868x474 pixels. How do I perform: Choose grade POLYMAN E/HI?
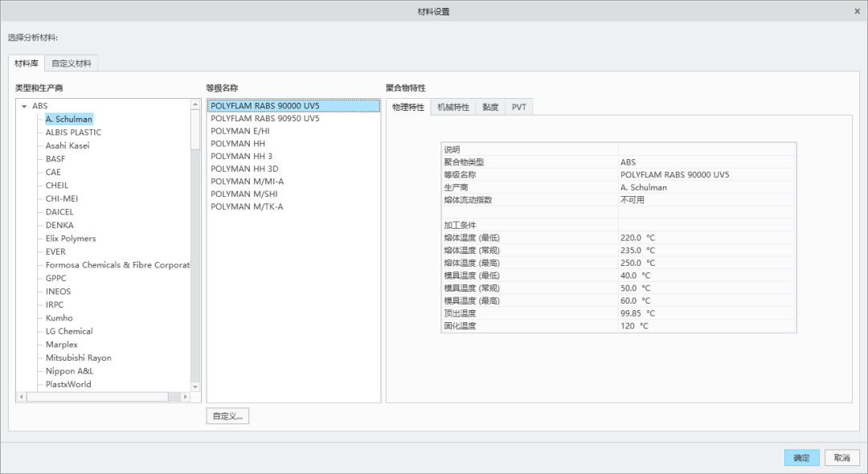pos(294,131)
